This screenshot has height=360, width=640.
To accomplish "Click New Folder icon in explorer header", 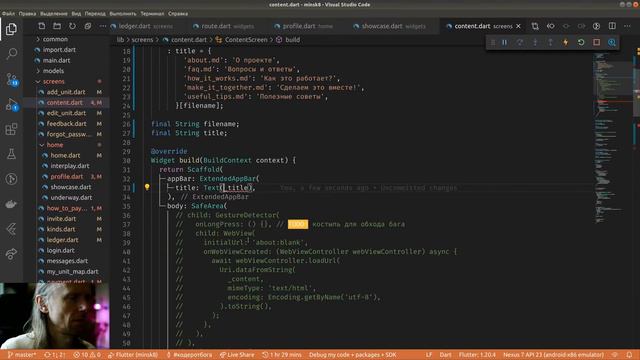I will pyautogui.click(x=57, y=26).
